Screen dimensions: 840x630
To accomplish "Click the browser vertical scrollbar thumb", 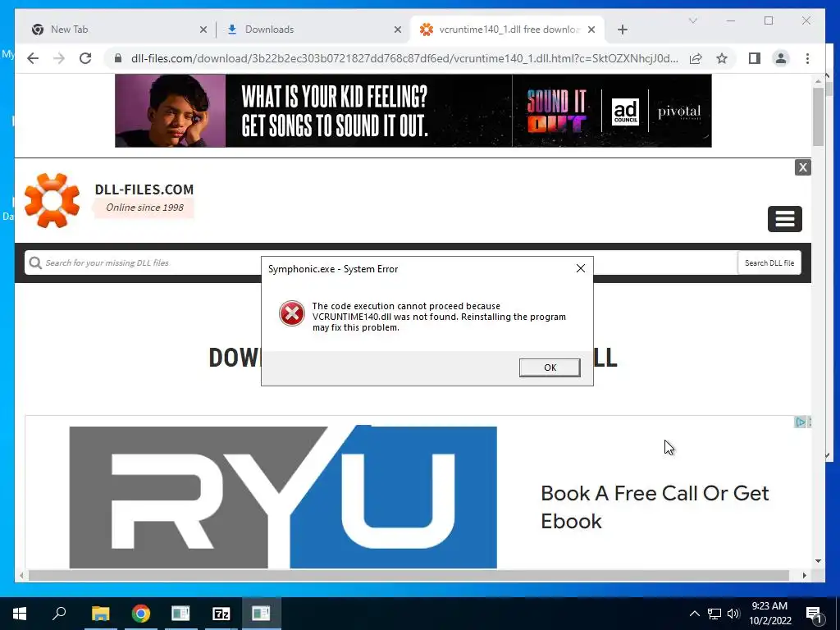I will (818, 116).
